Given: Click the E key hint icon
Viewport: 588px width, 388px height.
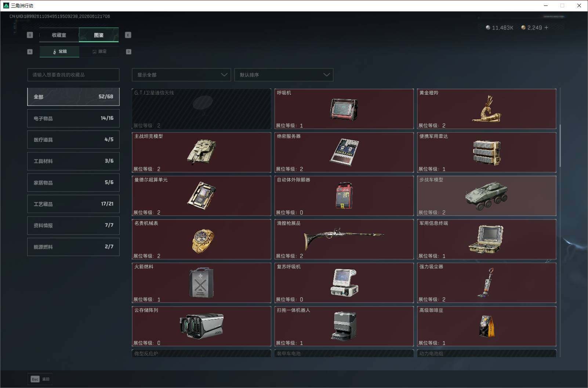Looking at the screenshot, I should click(128, 35).
